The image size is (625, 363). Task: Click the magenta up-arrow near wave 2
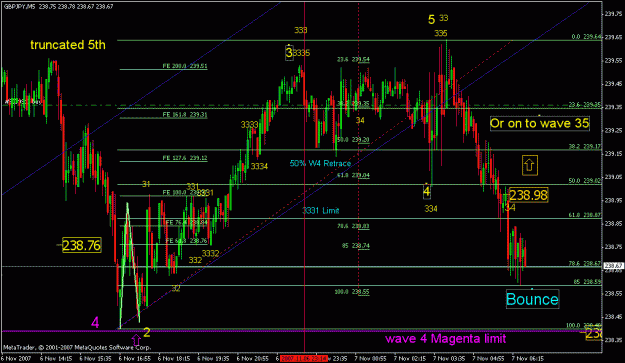(136, 339)
